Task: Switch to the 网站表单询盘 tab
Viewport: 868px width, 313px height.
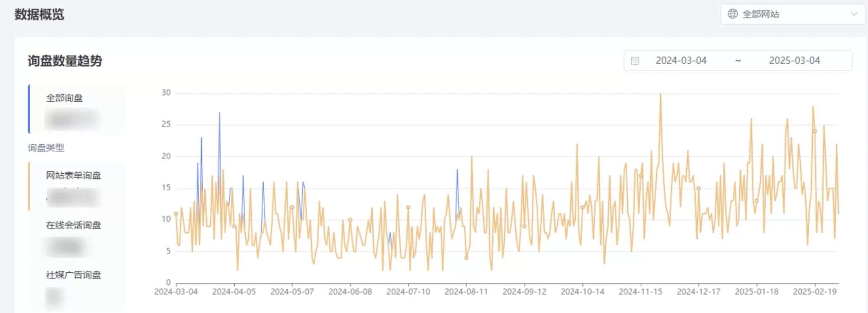Action: [73, 175]
